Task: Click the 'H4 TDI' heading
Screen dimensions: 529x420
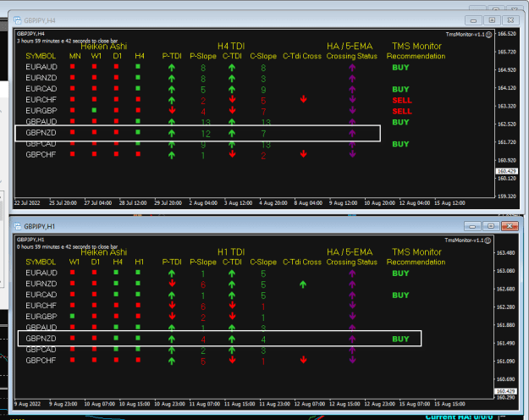Action: point(231,47)
